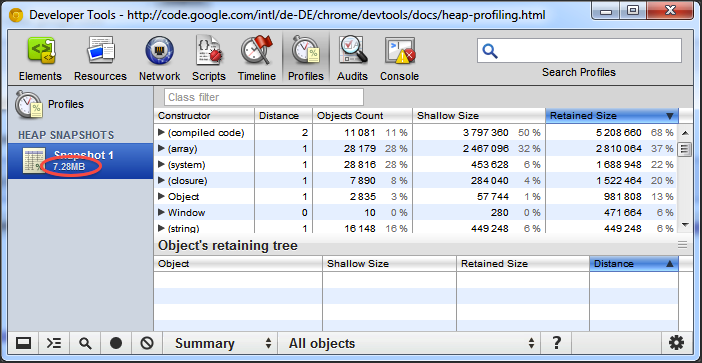Image resolution: width=702 pixels, height=363 pixels.
Task: Clear all profiles icon
Action: (x=147, y=343)
